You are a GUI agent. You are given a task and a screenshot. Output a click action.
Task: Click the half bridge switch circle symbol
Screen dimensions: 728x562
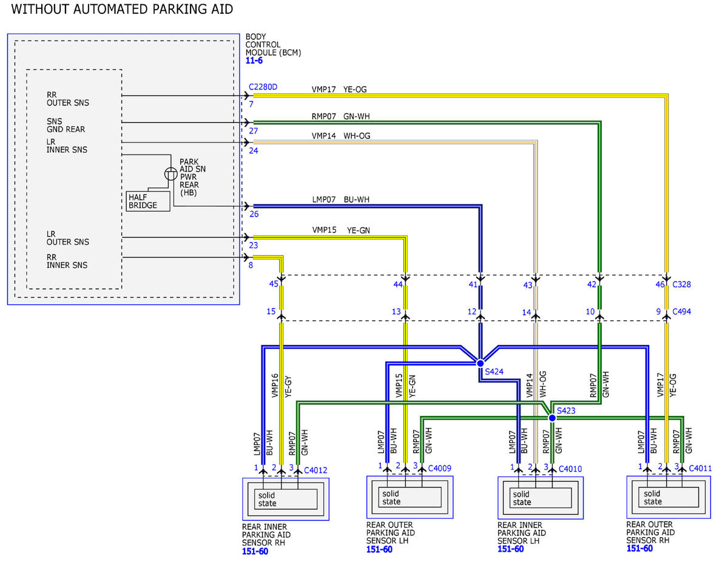170,175
